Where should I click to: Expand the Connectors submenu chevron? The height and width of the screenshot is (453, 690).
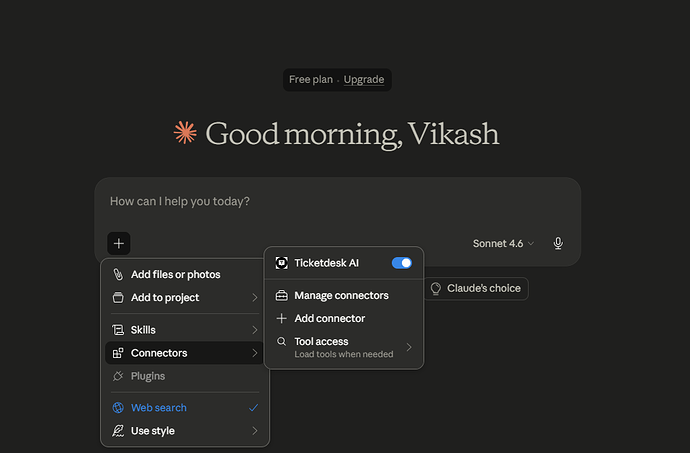[x=255, y=353]
